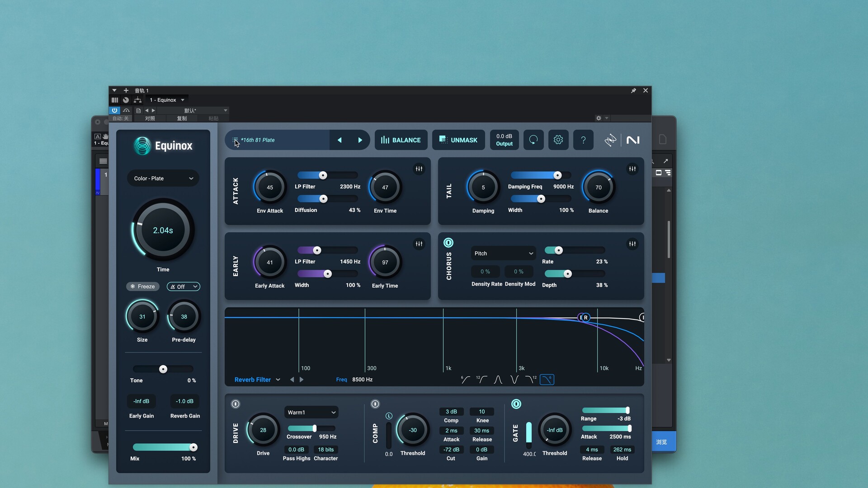Toggle the Chorus module power
This screenshot has height=488, width=868.
[448, 243]
